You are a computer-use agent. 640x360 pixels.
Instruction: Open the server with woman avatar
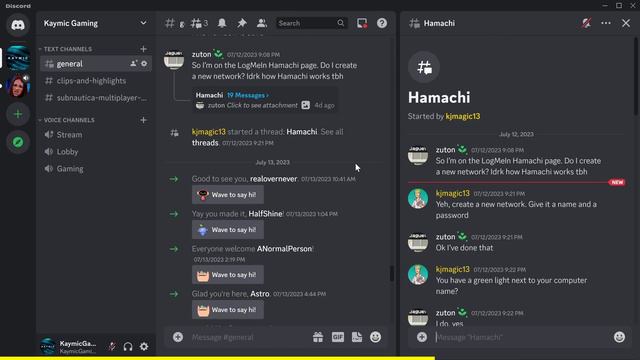tap(18, 86)
